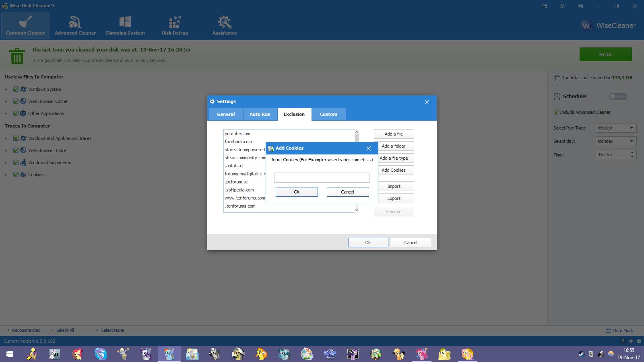Viewport: 644px width, 362px height.
Task: Focus the Input Cookies text field
Action: (x=322, y=177)
